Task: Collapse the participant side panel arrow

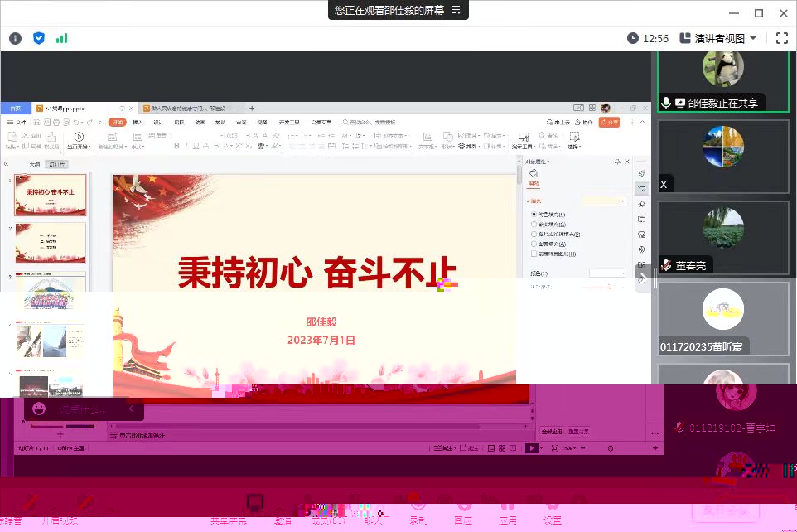Action: [642, 278]
